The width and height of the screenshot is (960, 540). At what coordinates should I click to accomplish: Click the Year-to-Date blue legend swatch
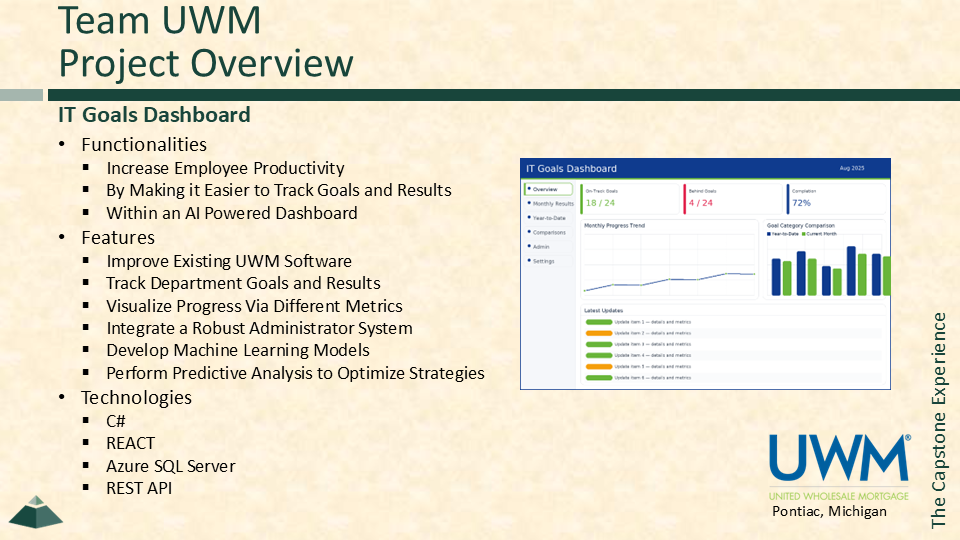pos(769,234)
